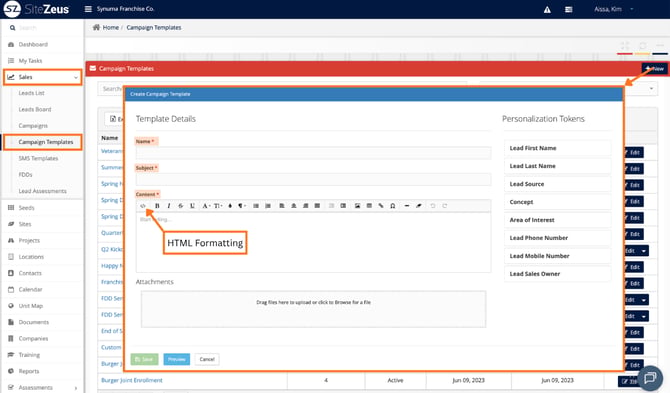670x393 pixels.
Task: Insert Area of Interest token
Action: [x=557, y=220]
